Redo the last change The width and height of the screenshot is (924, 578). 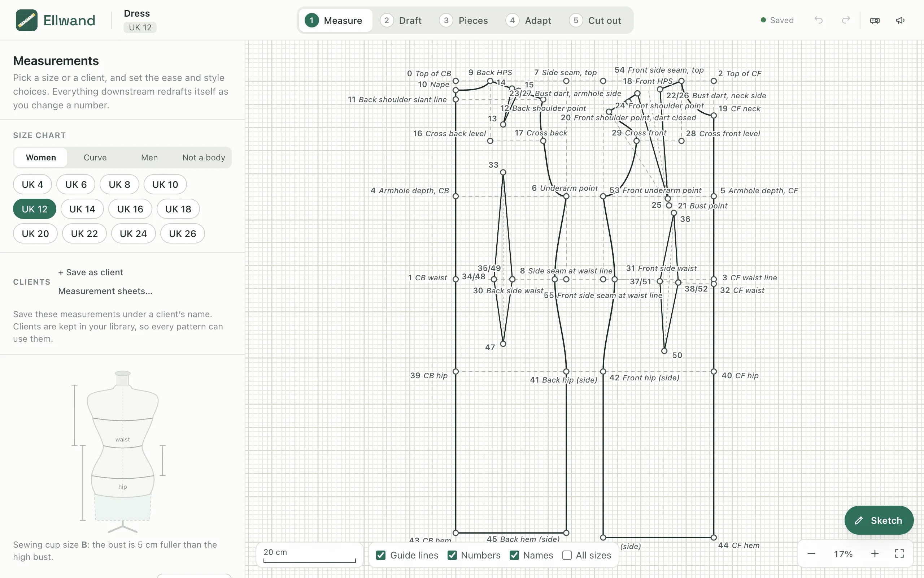pos(846,20)
